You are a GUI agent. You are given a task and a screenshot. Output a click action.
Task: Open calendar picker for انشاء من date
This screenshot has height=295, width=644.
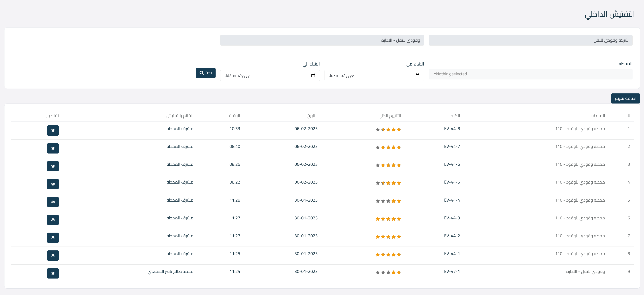tap(417, 76)
